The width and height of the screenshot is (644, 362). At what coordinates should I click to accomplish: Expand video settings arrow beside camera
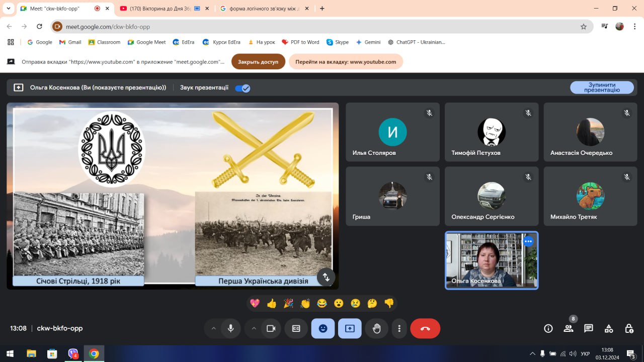[x=254, y=328]
